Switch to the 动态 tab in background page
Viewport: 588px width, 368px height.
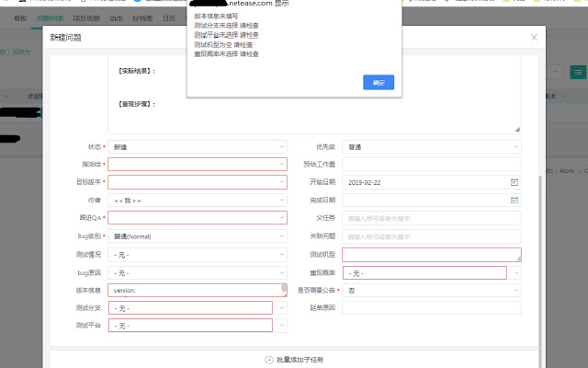coord(116,18)
